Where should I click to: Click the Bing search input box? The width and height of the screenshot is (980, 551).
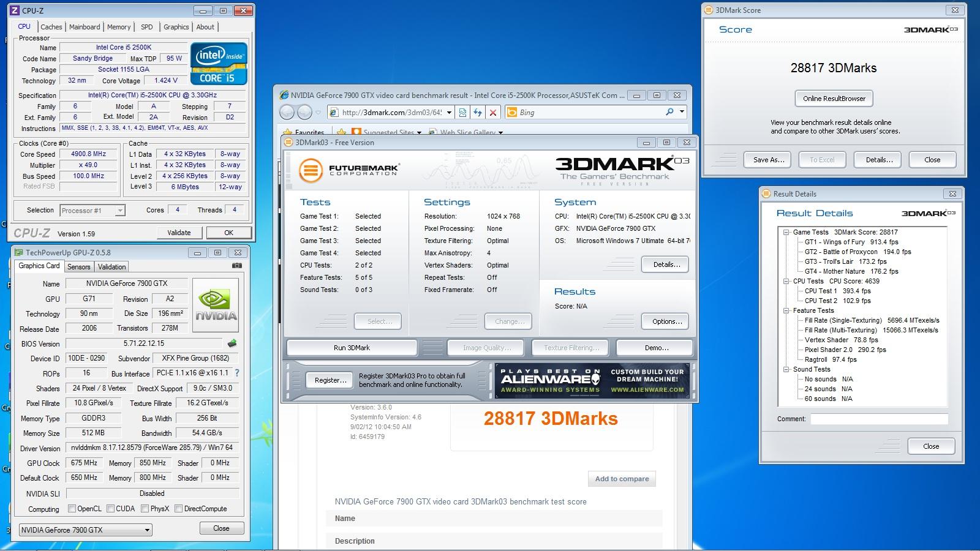tap(590, 113)
